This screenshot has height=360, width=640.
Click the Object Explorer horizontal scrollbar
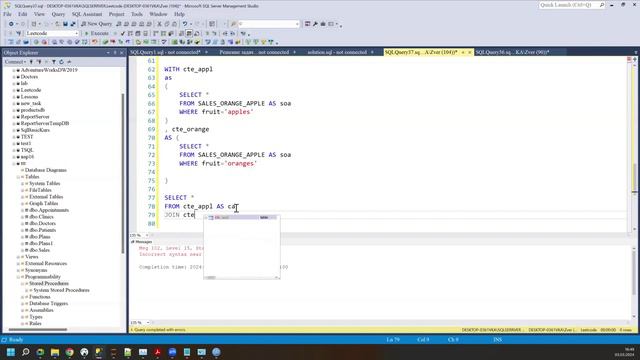pos(38,329)
